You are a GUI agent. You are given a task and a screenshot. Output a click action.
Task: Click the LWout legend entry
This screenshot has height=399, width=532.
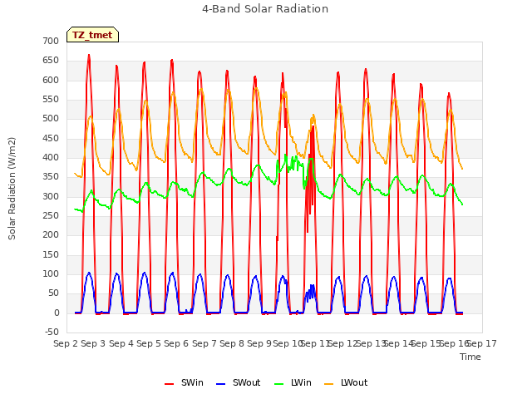point(346,382)
